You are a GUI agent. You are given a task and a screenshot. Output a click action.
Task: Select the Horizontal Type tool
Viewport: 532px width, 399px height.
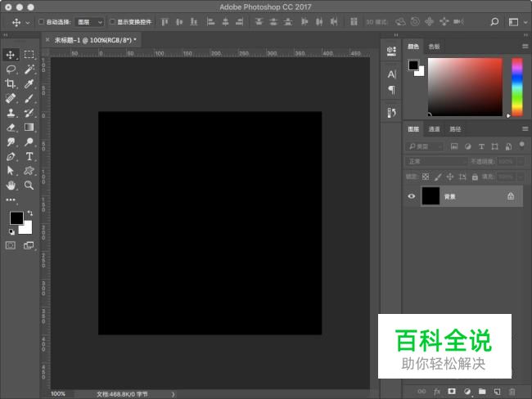point(29,155)
